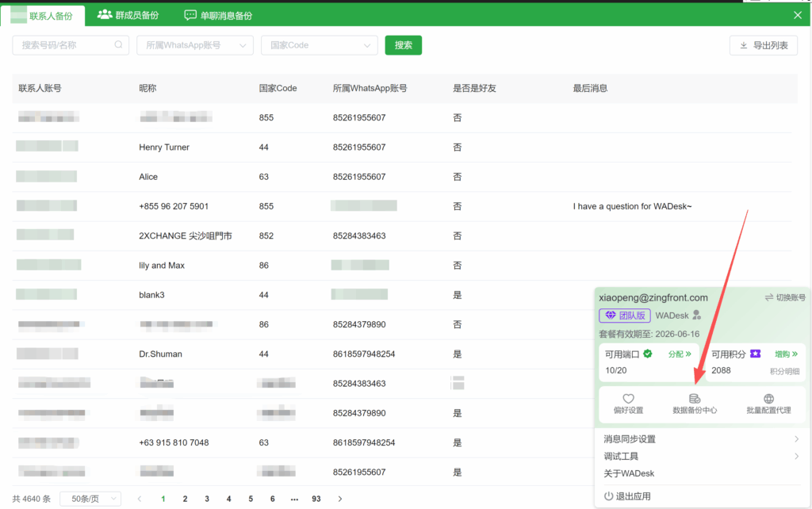Screen dimensions: 812x509
Task: Click the search magnifier icon in 搜索号码/名称 field
Action: pyautogui.click(x=119, y=45)
